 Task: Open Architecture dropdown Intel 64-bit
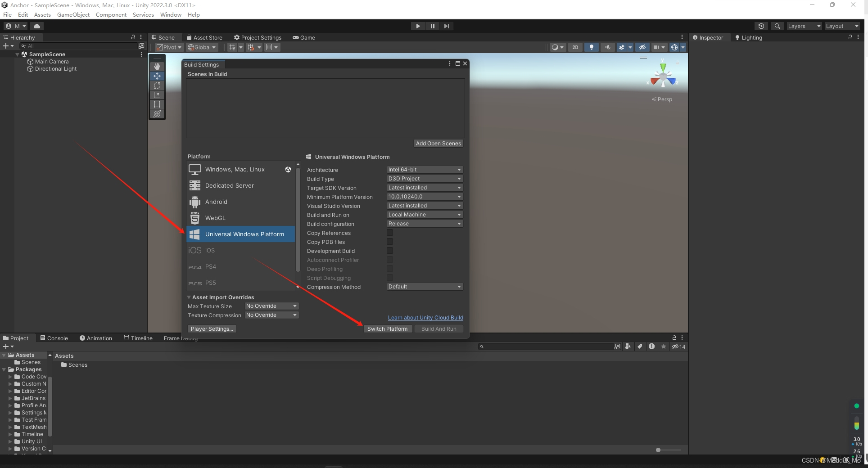425,170
